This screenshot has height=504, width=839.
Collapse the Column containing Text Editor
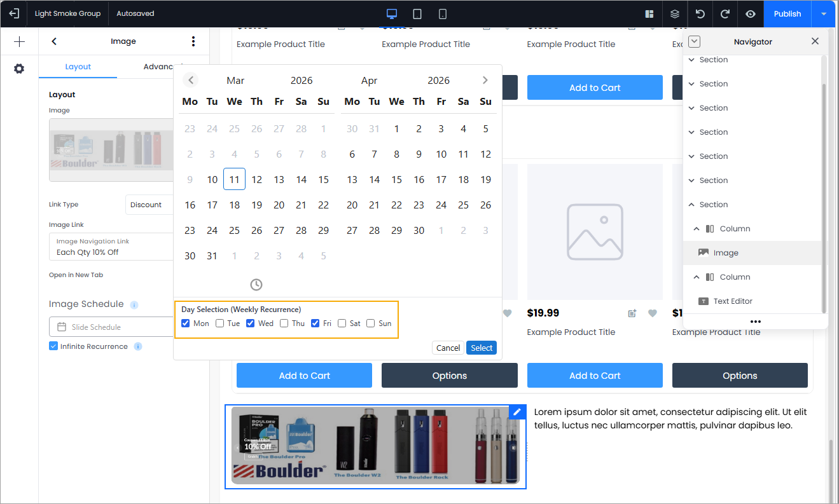pyautogui.click(x=696, y=277)
